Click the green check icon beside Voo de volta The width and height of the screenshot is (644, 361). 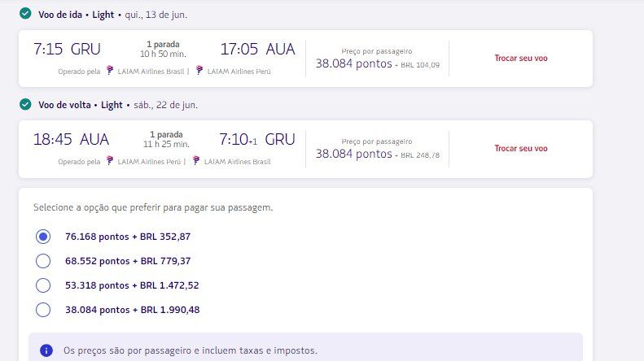coord(25,104)
